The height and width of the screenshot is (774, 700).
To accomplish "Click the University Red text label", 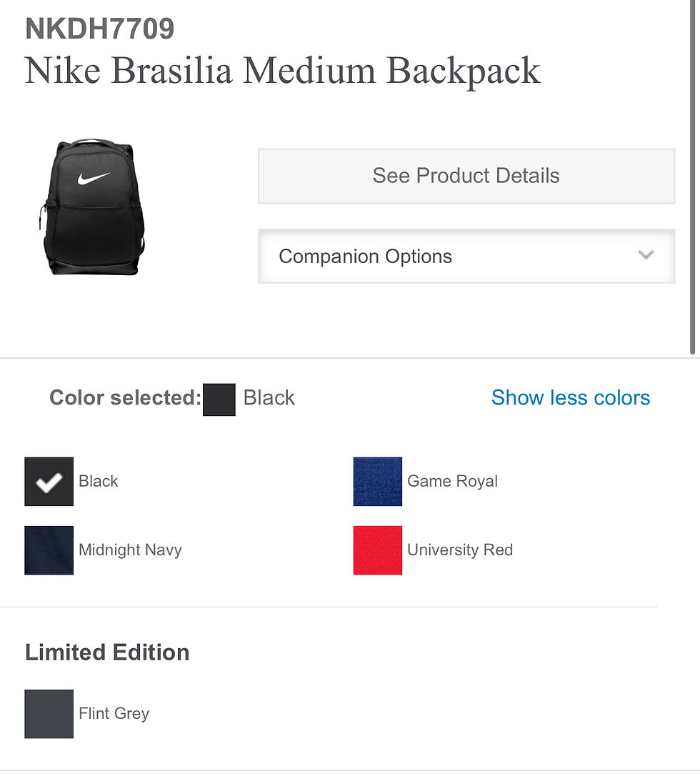I will pyautogui.click(x=460, y=550).
